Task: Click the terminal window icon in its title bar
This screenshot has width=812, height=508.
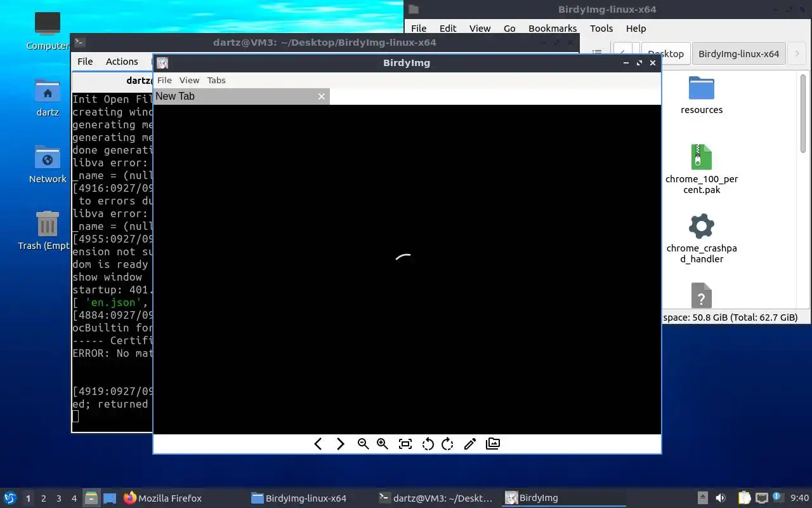Action: [x=80, y=43]
